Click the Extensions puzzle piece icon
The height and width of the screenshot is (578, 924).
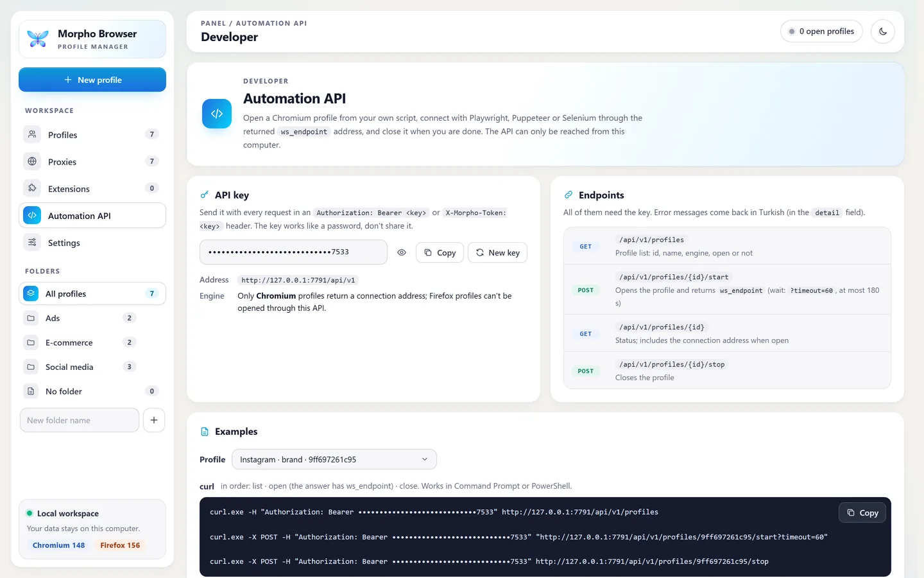pos(32,188)
